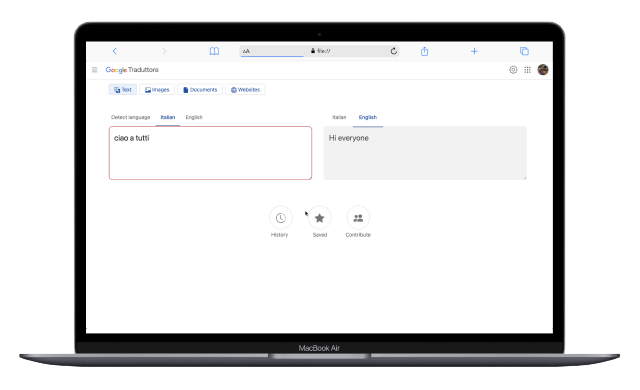Click the Google Traduttore logo

[x=132, y=70]
